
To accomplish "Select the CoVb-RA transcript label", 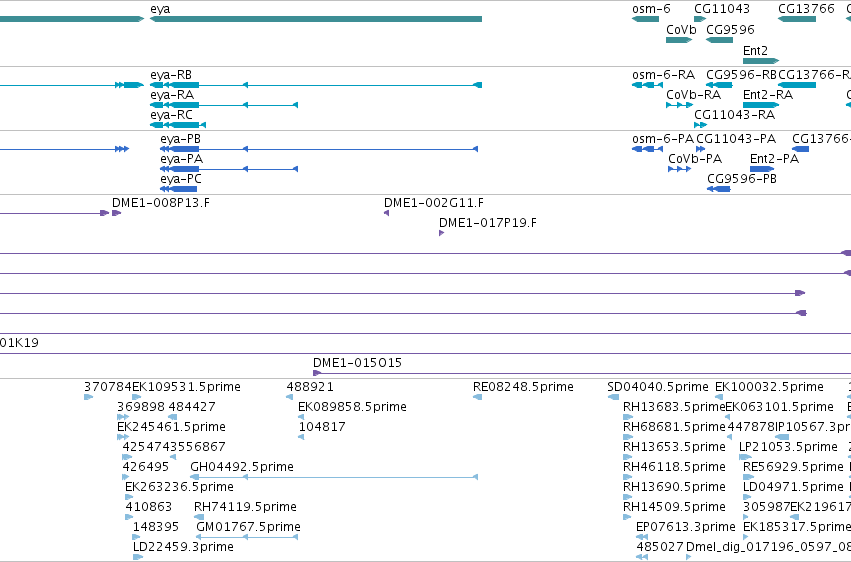I will pos(693,95).
